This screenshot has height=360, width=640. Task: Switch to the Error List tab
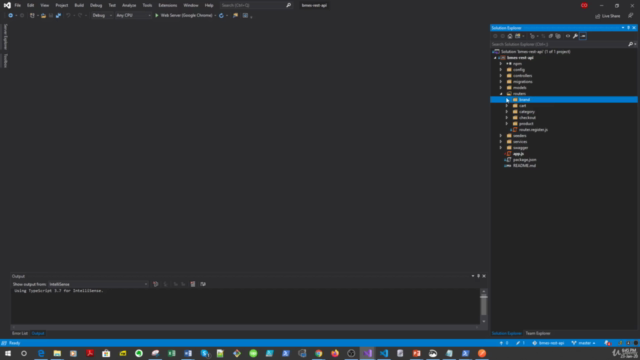point(20,333)
